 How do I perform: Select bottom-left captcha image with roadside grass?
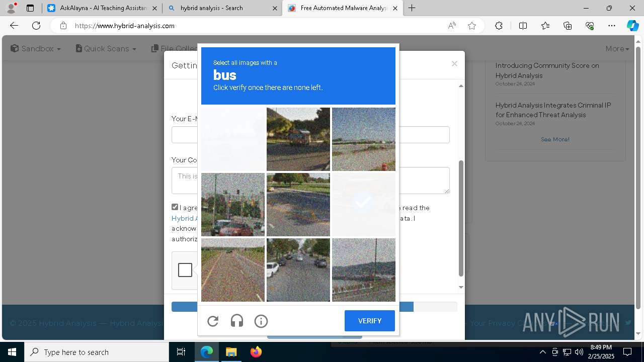[x=233, y=270]
